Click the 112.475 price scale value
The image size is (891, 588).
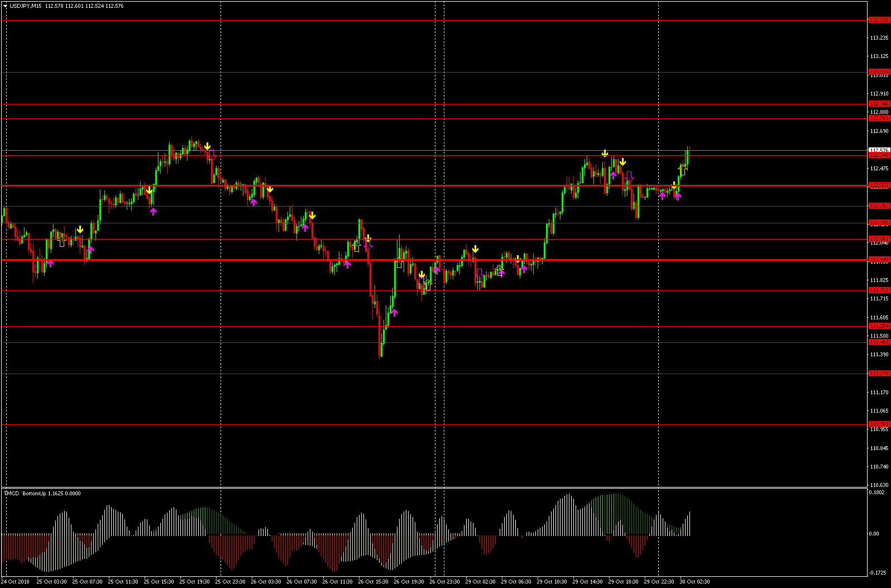tap(879, 169)
